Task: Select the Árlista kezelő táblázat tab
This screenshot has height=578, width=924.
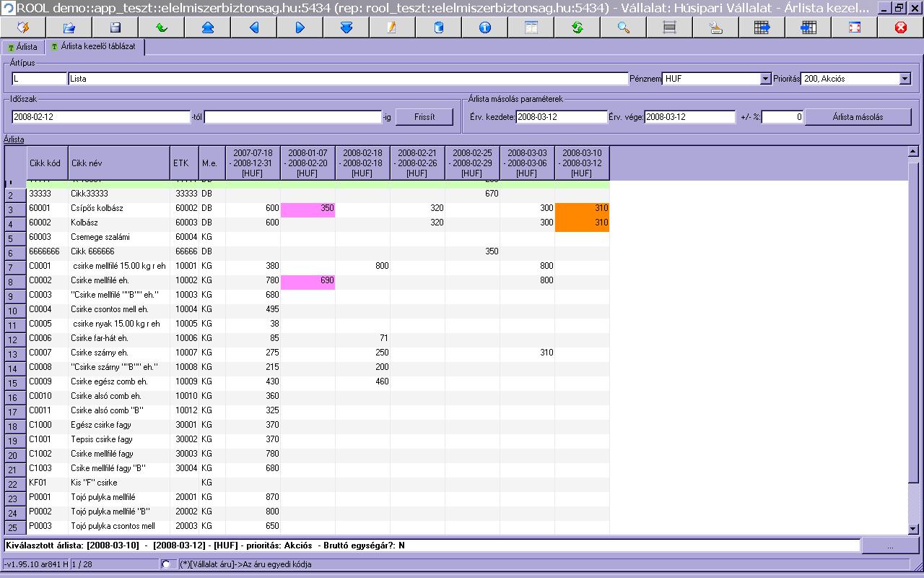Action: click(95, 47)
